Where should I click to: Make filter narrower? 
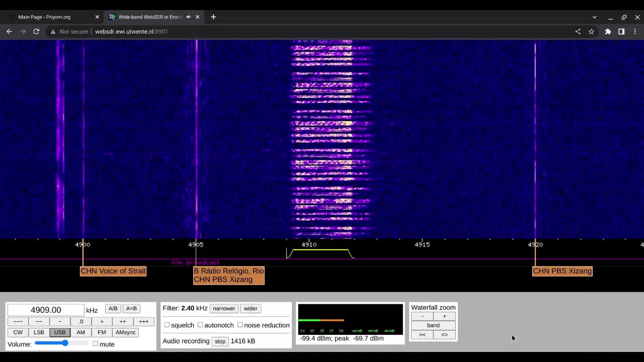[x=224, y=308]
